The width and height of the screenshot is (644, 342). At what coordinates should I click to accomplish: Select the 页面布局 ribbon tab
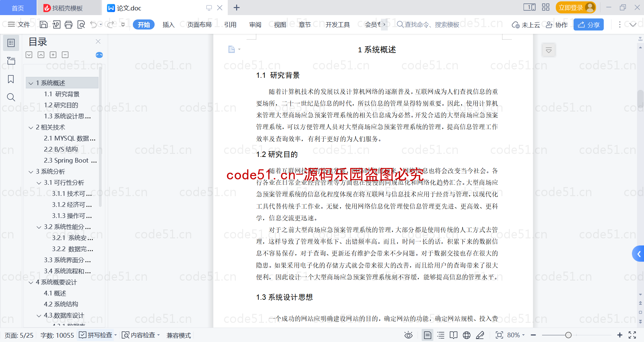[199, 24]
